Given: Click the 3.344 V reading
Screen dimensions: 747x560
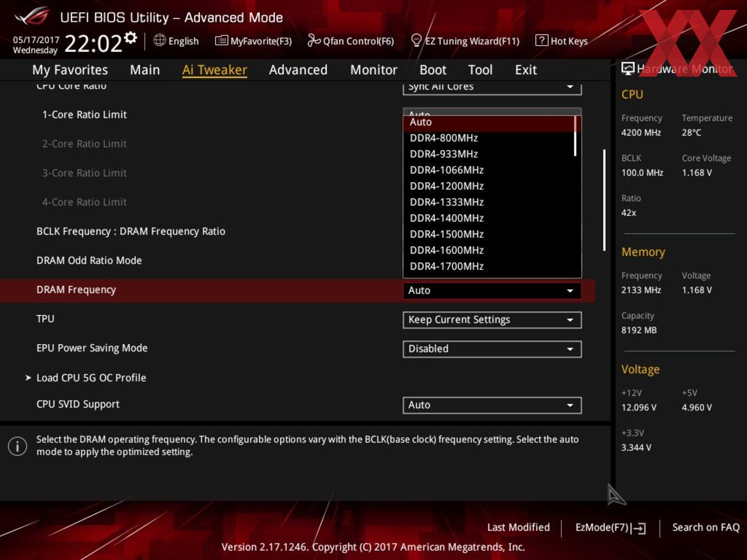Looking at the screenshot, I should (636, 447).
